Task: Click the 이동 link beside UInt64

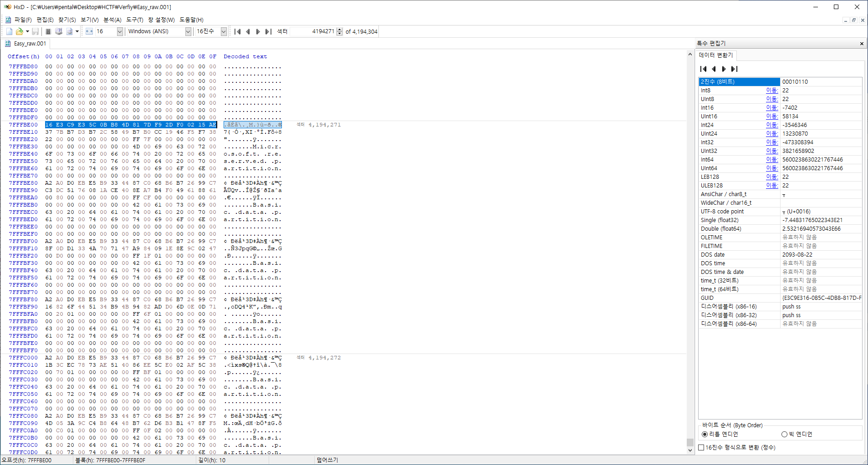Action: pyautogui.click(x=771, y=168)
